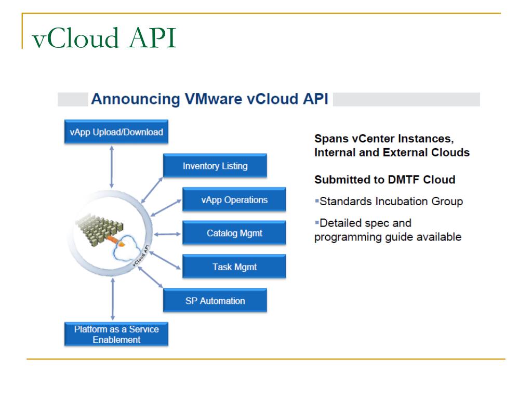Click text "Internal and External Clouds"
Screen dimensions: 532x399
point(392,152)
